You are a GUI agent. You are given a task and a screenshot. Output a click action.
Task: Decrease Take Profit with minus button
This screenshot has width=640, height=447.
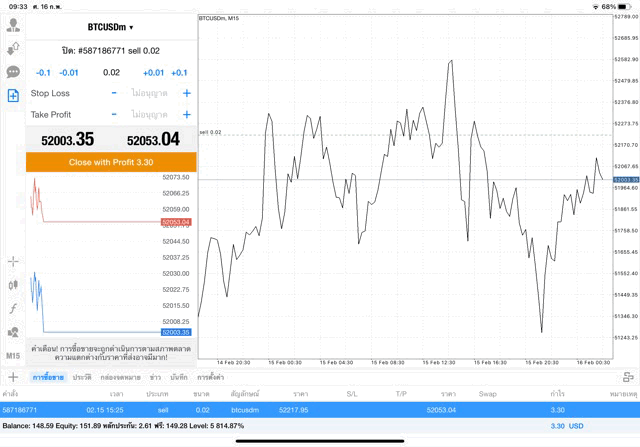coord(114,115)
